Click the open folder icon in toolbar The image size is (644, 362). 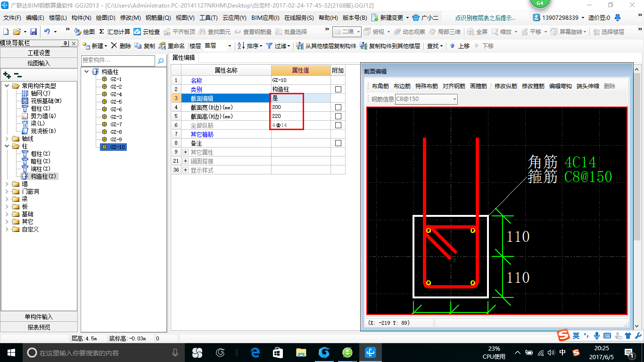pyautogui.click(x=17, y=32)
